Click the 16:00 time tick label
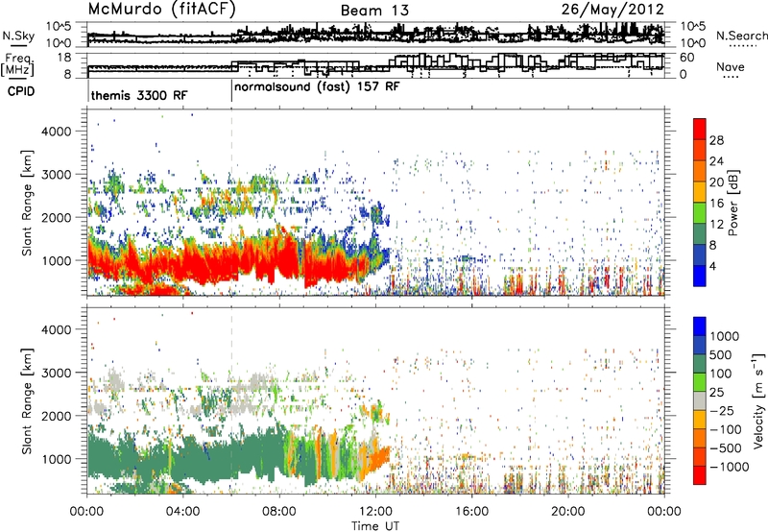The image size is (768, 532). [x=471, y=512]
